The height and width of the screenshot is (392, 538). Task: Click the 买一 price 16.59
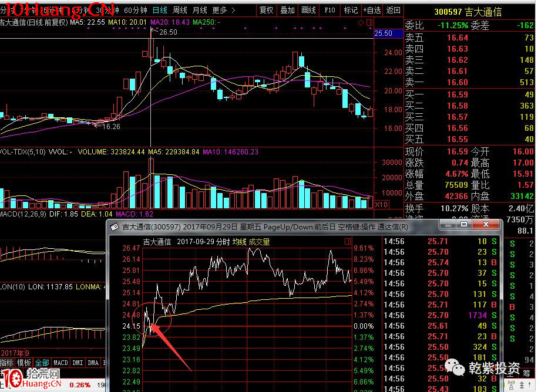coord(457,94)
